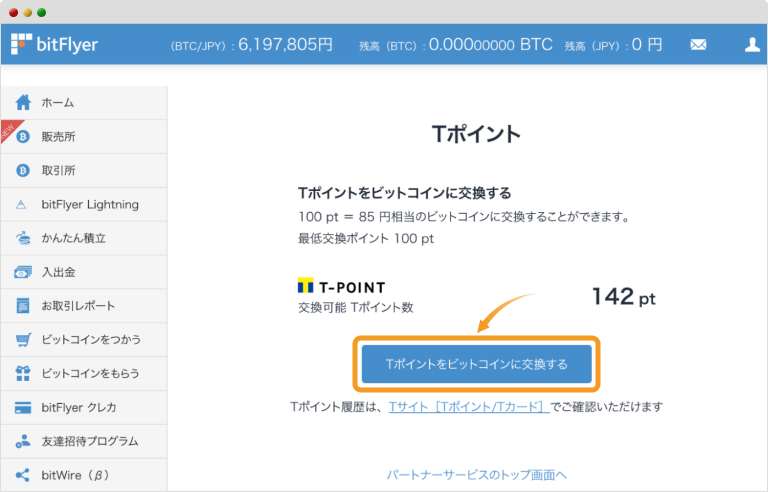This screenshot has height=492, width=768.
Task: Click BTC balance 0.00000000 BTC
Action: point(490,45)
